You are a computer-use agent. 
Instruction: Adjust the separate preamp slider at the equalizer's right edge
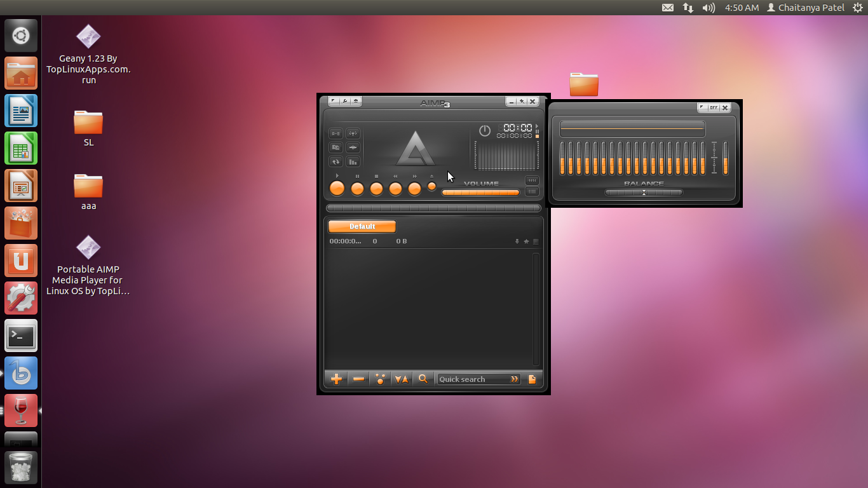726,158
